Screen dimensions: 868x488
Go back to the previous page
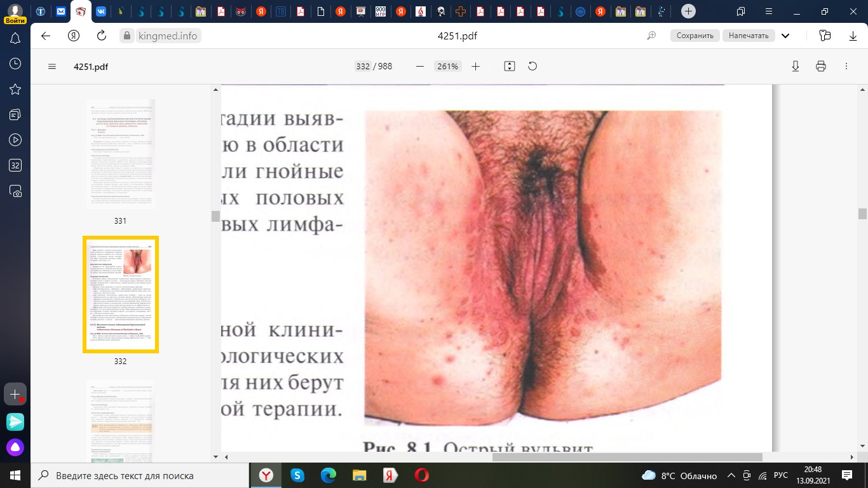point(46,36)
